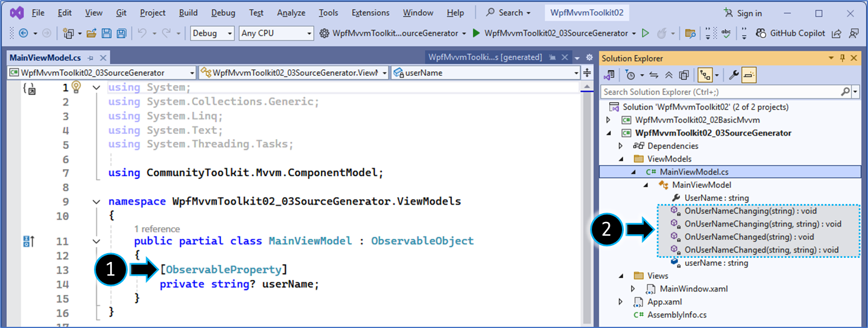Toggle pin on the MainViewModel.cs tab
This screenshot has height=328, width=868.
coord(90,58)
